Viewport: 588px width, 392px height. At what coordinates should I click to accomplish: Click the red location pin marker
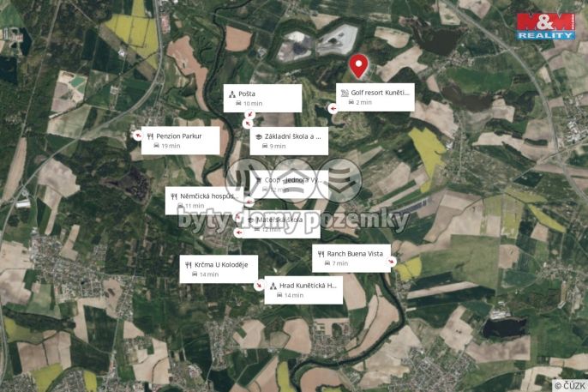point(358,66)
